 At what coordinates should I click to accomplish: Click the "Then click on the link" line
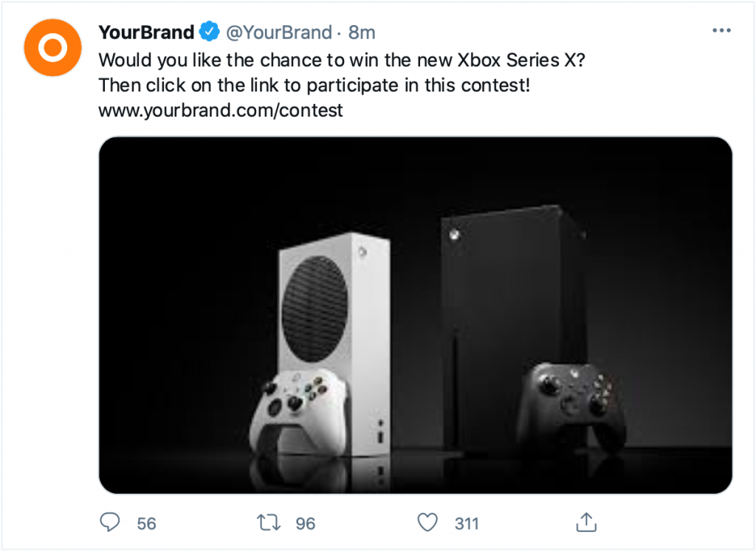[315, 85]
